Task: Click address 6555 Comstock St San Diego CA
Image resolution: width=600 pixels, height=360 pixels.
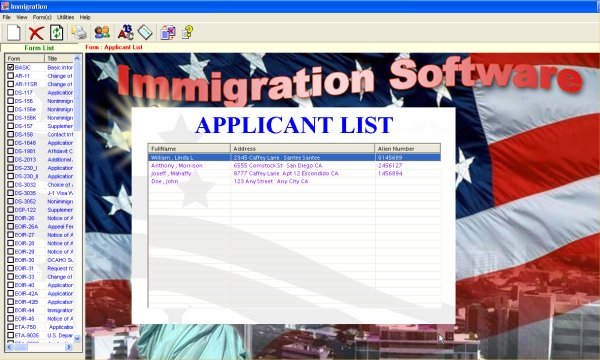Action: [278, 166]
